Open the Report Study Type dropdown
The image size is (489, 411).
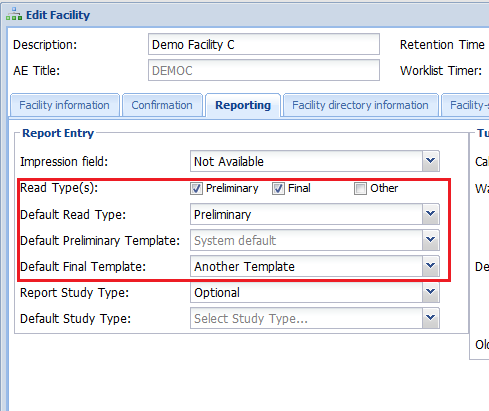[x=431, y=292]
